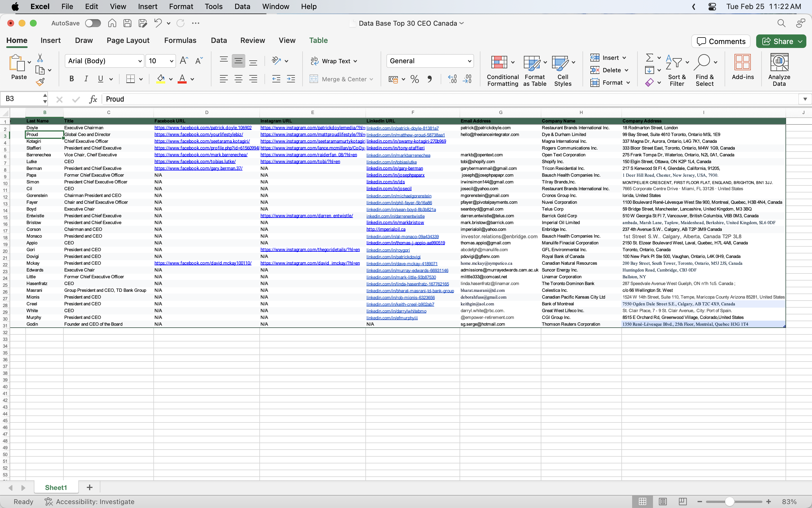The image size is (812, 508).
Task: Open the Page Layout ribbon tab
Action: [128, 40]
